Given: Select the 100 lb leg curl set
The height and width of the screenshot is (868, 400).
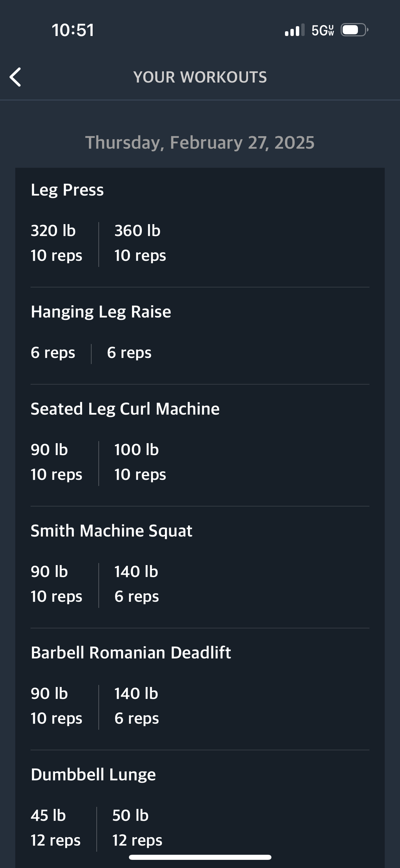Looking at the screenshot, I should click(x=140, y=462).
